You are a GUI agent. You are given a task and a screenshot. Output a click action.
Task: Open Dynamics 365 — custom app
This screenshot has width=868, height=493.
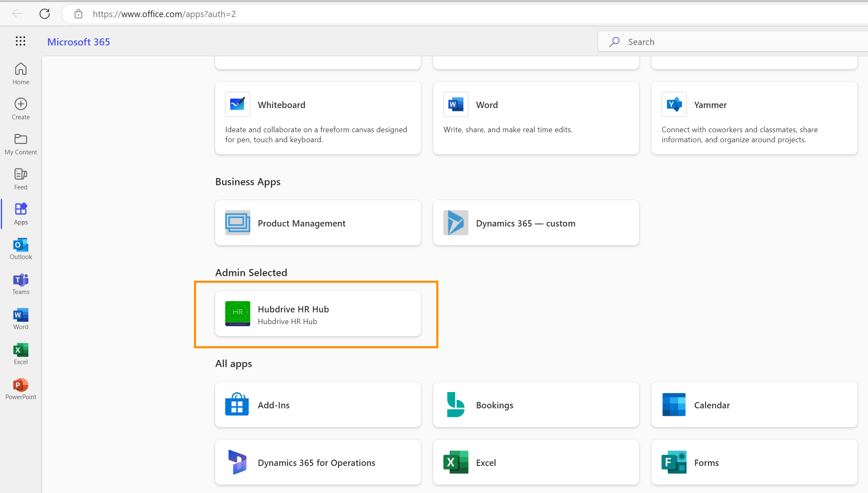pyautogui.click(x=536, y=223)
